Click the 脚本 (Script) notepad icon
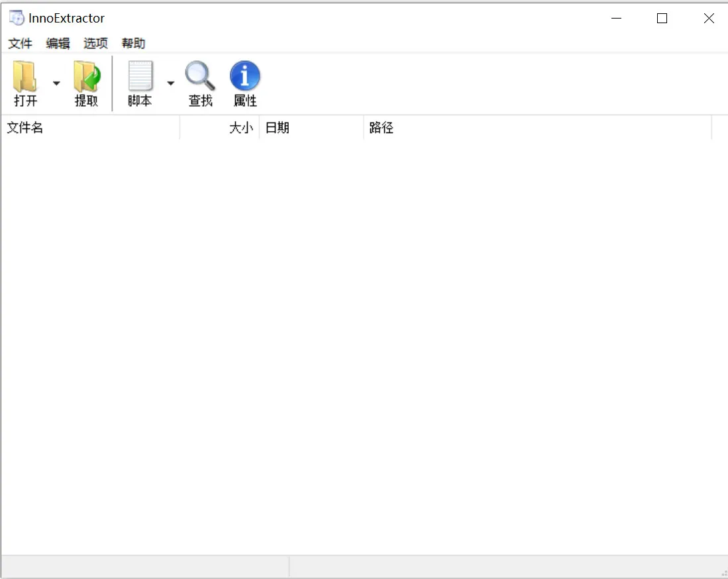Screen dimensions: 728x579 [139, 79]
